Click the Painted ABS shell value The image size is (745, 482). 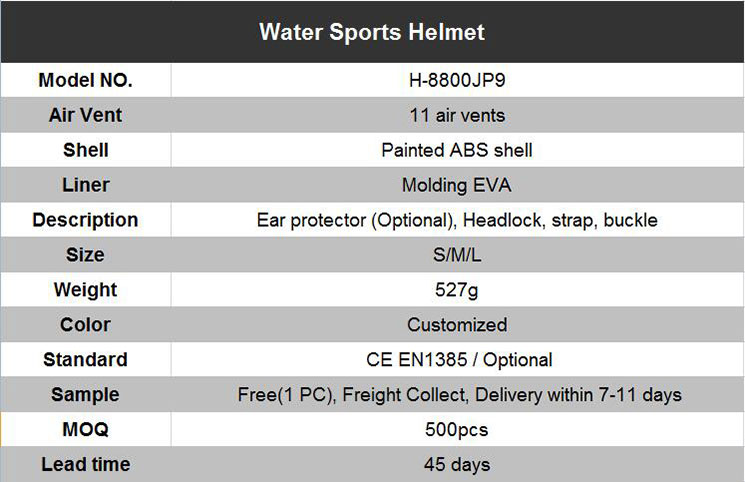coord(457,150)
